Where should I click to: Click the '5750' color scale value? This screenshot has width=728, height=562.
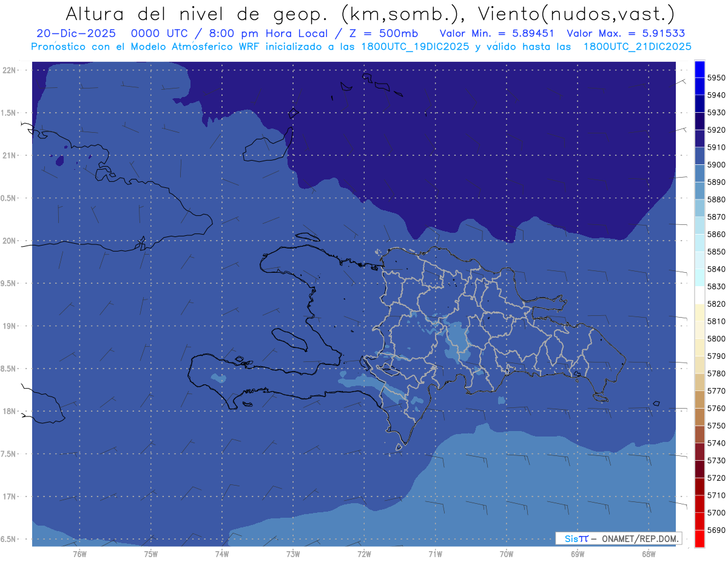pyautogui.click(x=716, y=426)
